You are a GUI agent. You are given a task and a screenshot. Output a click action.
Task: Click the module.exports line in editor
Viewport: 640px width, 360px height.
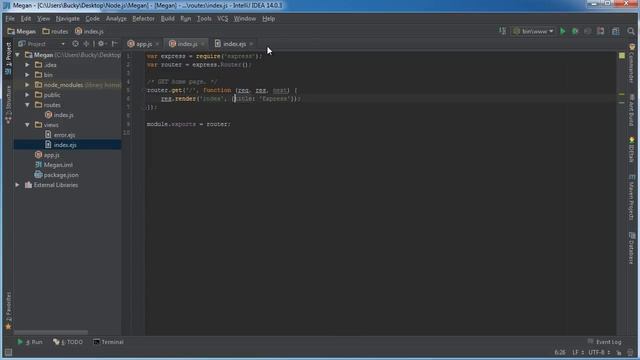point(189,124)
